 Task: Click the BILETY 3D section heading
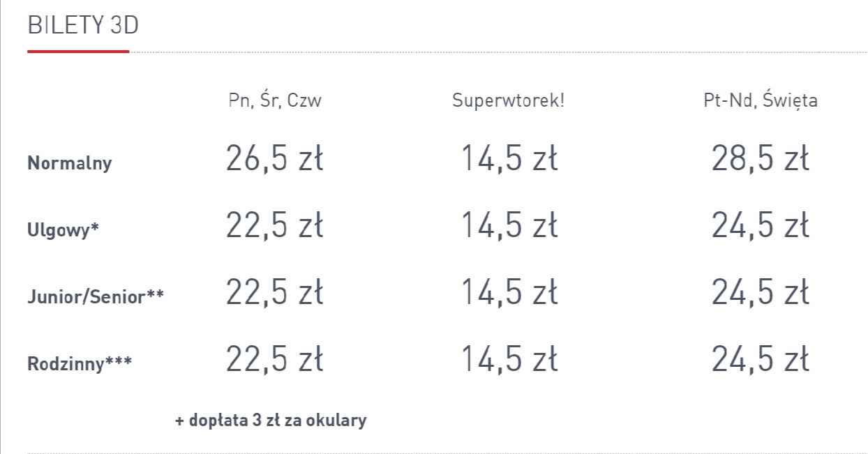click(83, 25)
